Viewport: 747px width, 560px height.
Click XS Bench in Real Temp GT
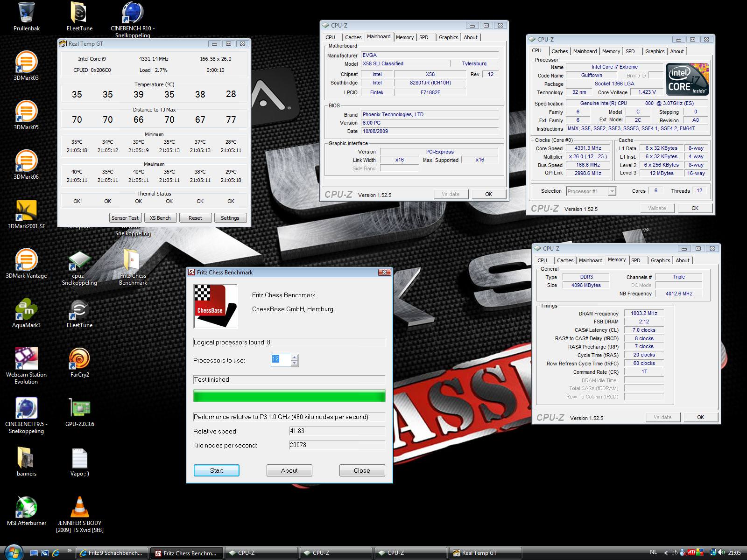click(x=160, y=218)
